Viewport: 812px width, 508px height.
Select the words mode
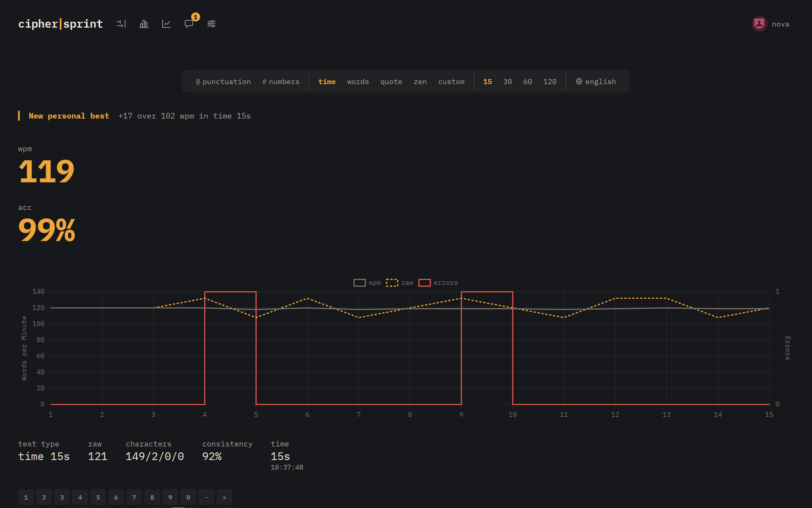pos(358,82)
